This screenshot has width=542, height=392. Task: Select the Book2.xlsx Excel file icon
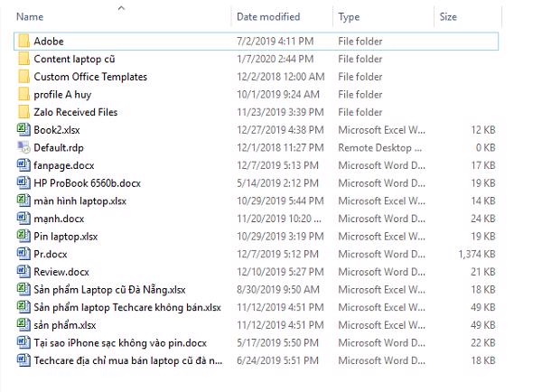tap(23, 130)
